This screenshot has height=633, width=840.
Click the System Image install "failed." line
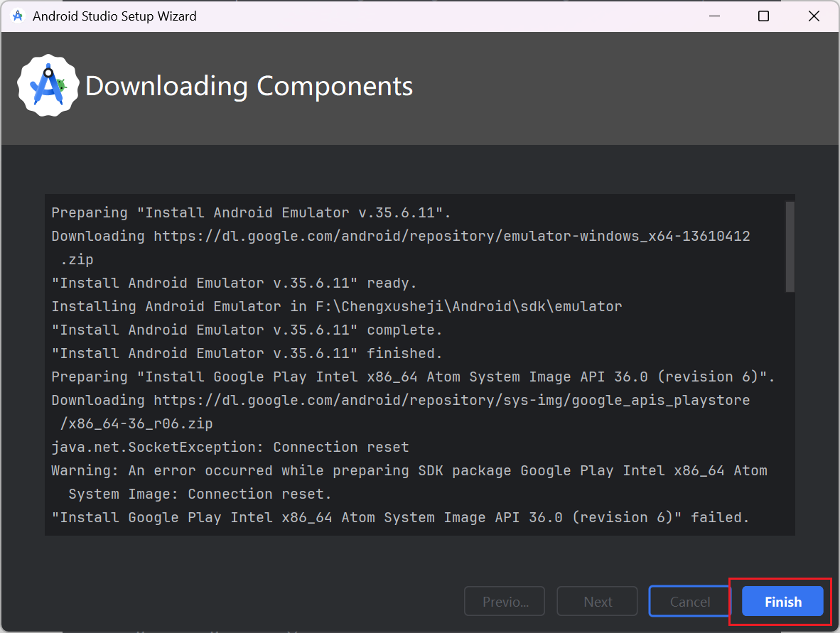pos(400,518)
